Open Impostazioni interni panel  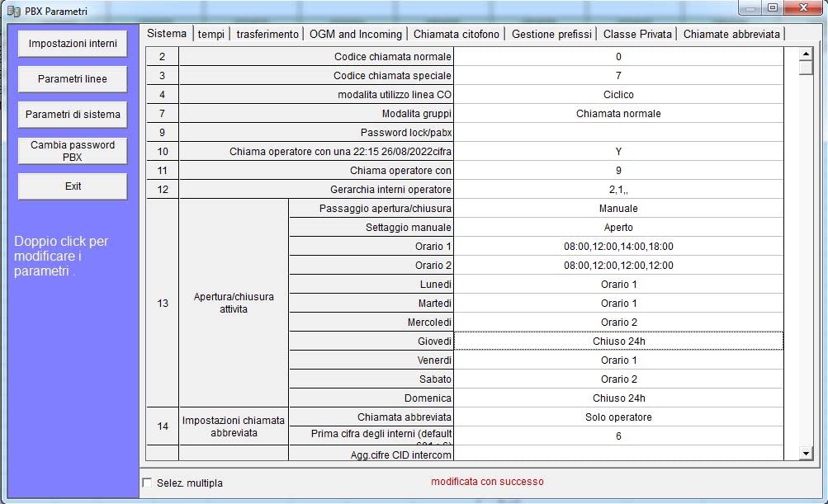[73, 43]
